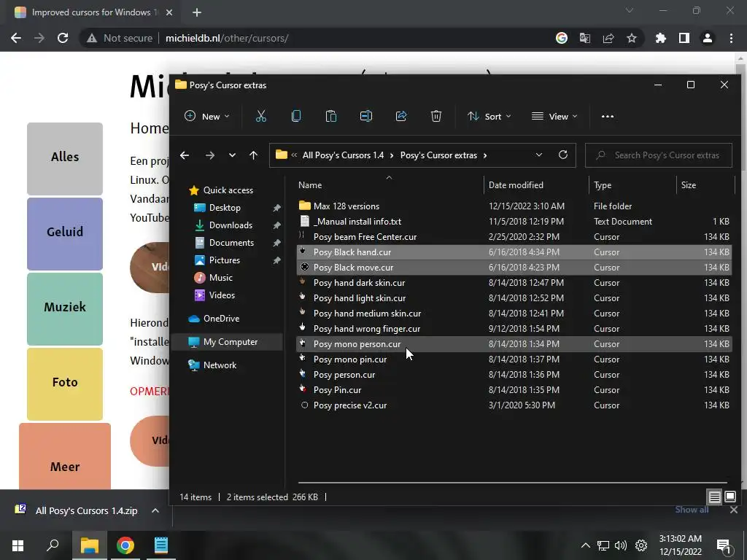The image size is (747, 560).
Task: Click the File Explorer taskbar icon
Action: pos(90,545)
